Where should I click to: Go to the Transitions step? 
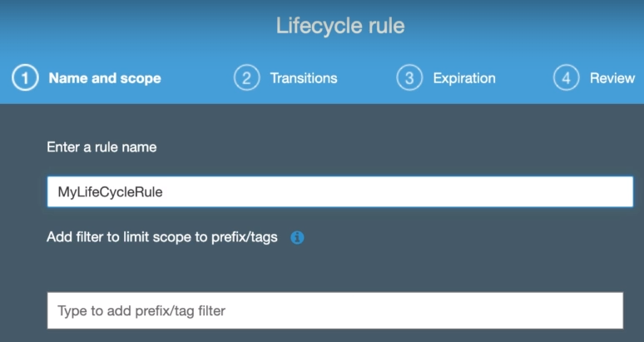304,78
